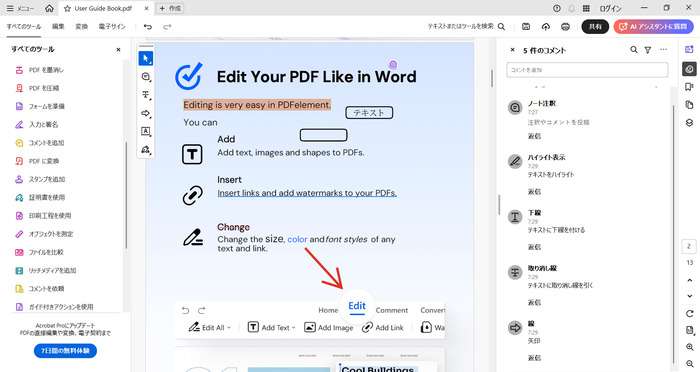Open the 入力と署名 tool
Image resolution: width=700 pixels, height=372 pixels.
(x=37, y=125)
